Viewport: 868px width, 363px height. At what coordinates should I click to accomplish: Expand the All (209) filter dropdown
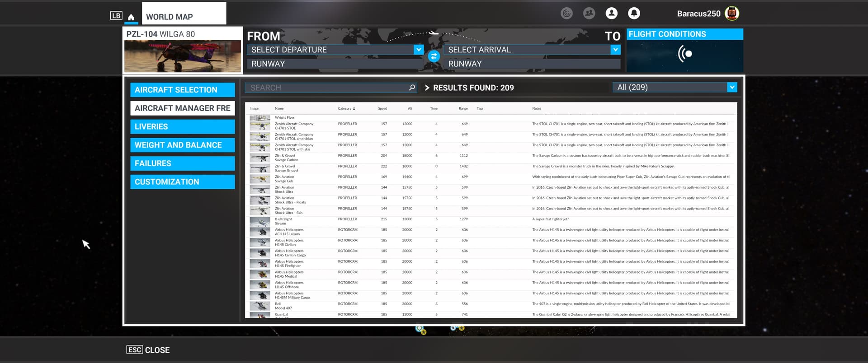pos(675,87)
